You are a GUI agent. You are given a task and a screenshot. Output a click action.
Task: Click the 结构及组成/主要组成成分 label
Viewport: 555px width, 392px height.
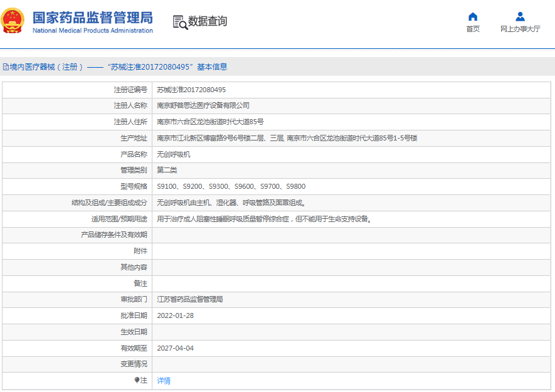coord(109,203)
